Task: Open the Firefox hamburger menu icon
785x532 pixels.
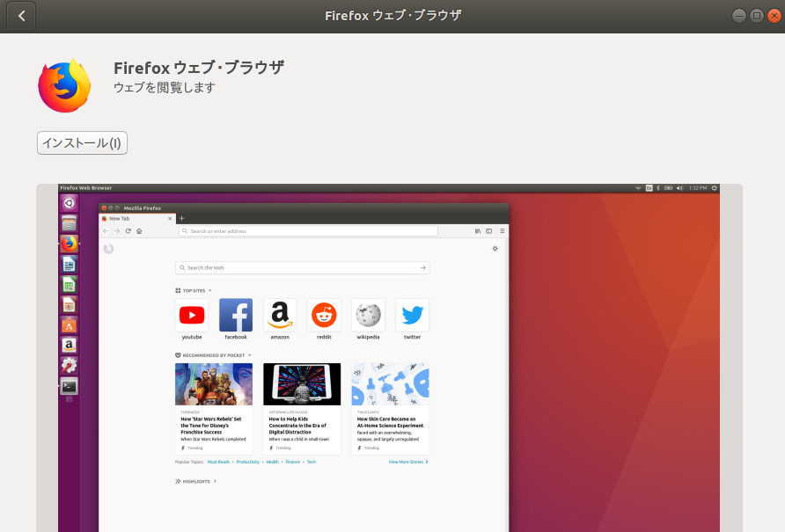Action: (x=503, y=230)
